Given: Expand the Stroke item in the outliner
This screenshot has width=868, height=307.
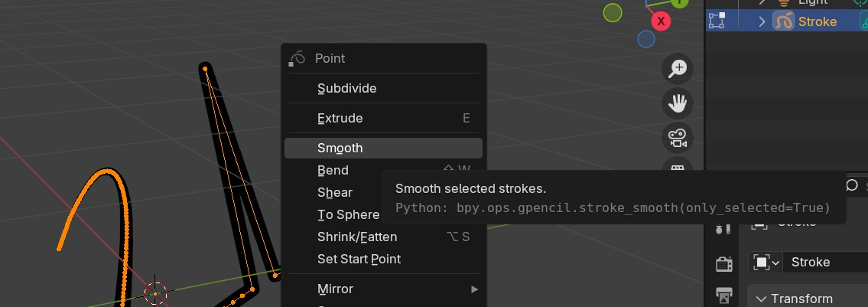Looking at the screenshot, I should pyautogui.click(x=762, y=21).
